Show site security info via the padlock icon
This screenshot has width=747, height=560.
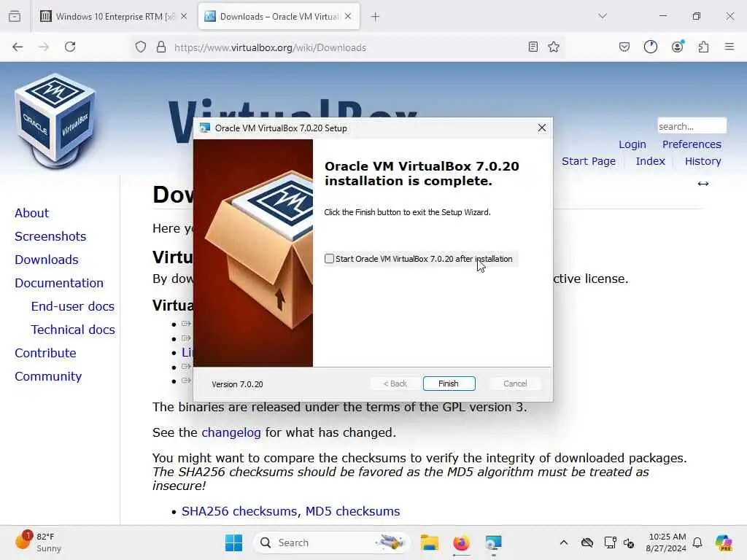pos(161,47)
